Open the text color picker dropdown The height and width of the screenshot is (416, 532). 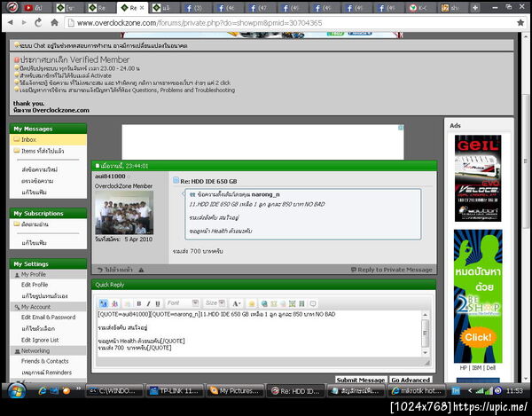click(x=237, y=303)
